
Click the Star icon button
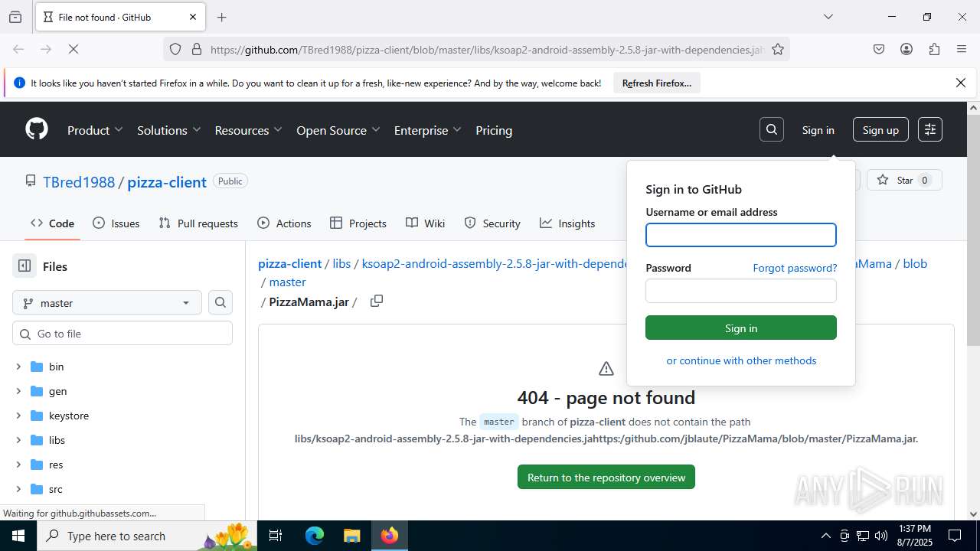904,180
